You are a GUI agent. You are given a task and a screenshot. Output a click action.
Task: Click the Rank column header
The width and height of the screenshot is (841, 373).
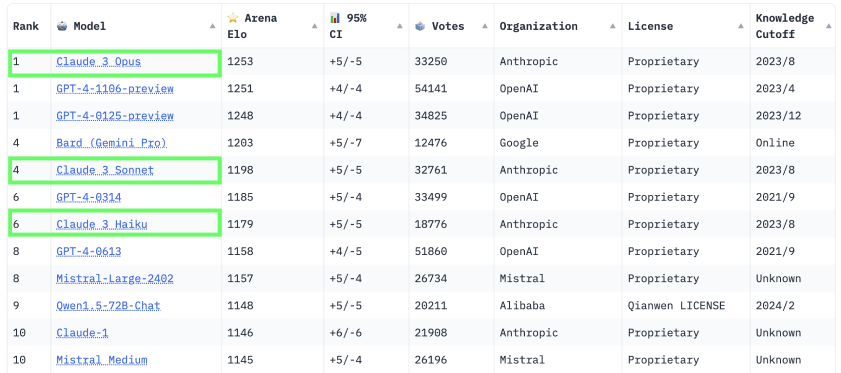click(x=26, y=26)
